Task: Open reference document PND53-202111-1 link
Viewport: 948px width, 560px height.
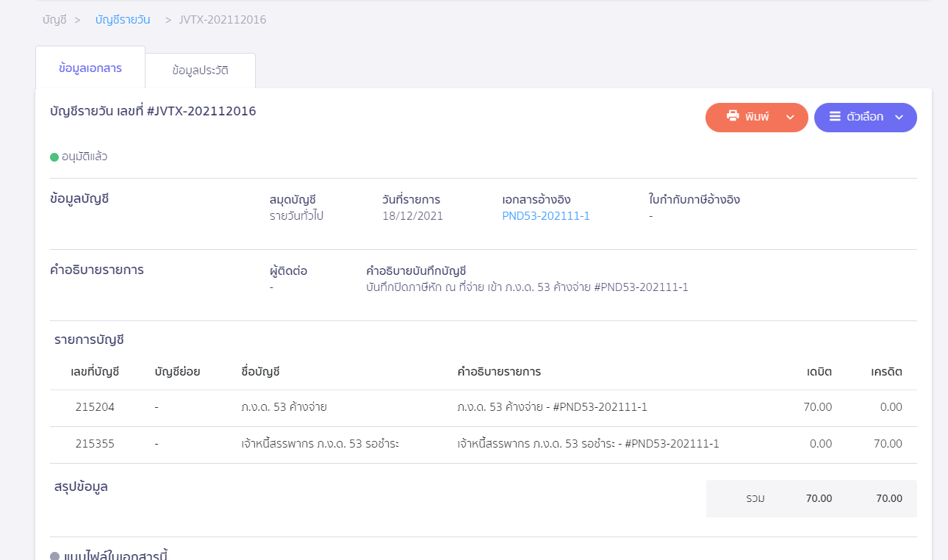Action: pyautogui.click(x=546, y=216)
